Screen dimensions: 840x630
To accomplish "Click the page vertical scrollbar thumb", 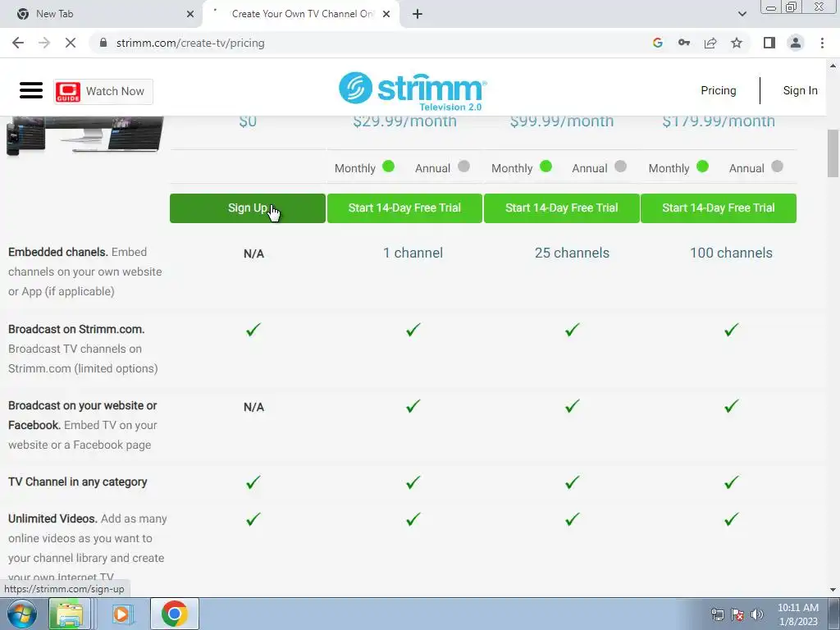I will [x=833, y=153].
